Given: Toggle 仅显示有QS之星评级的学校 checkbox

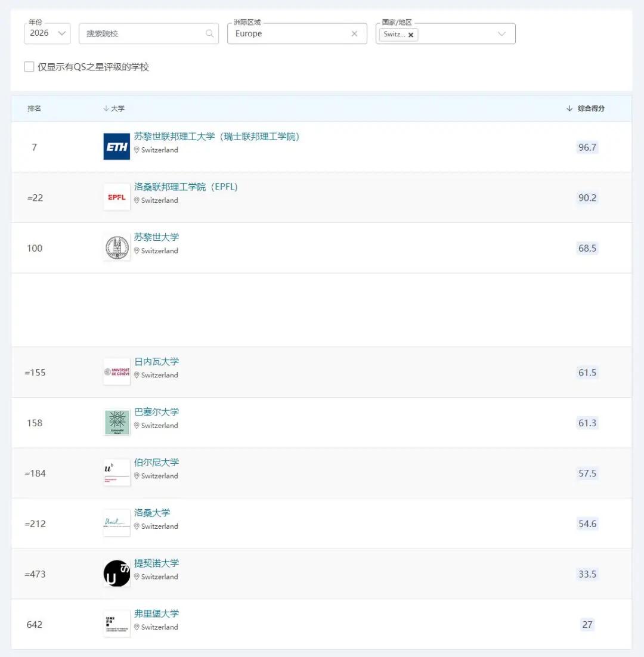Looking at the screenshot, I should click(29, 67).
